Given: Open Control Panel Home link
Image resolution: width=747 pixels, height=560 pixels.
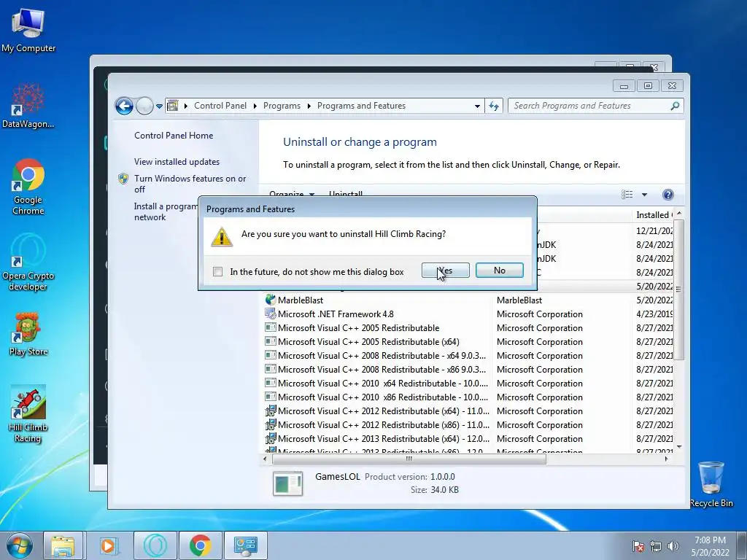Looking at the screenshot, I should 174,135.
